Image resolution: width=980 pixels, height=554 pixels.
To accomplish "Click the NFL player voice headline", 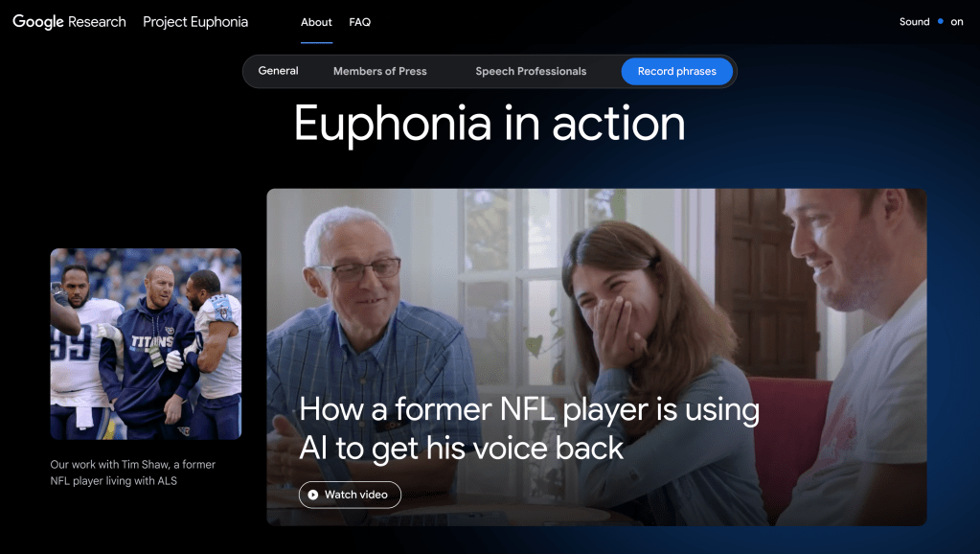I will (x=529, y=429).
